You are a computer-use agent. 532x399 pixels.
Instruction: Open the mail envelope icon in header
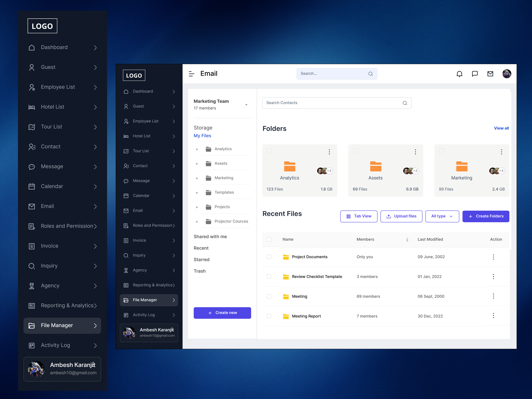point(490,74)
